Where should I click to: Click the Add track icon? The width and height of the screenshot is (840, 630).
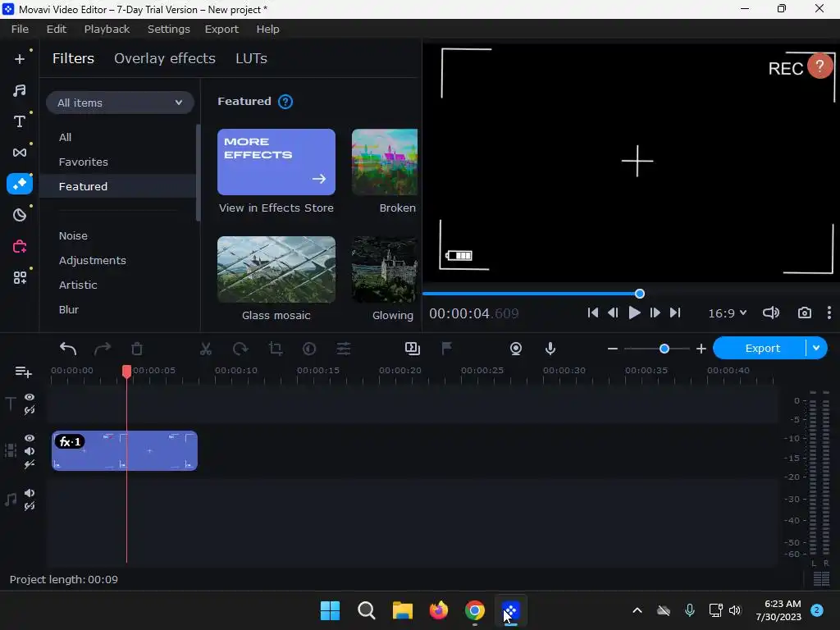(x=23, y=372)
